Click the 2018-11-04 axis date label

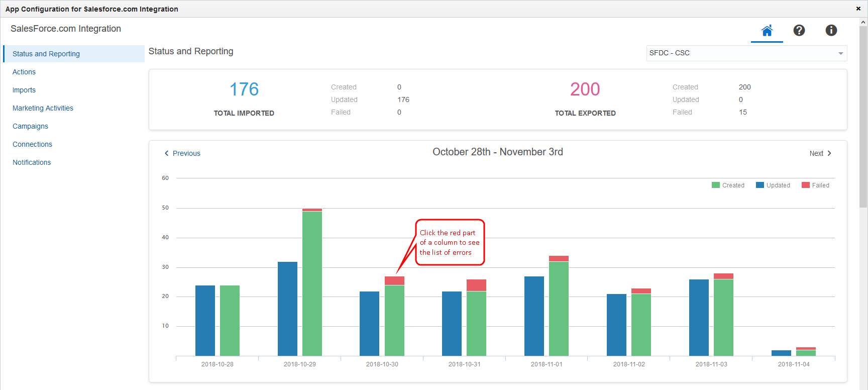pyautogui.click(x=794, y=364)
